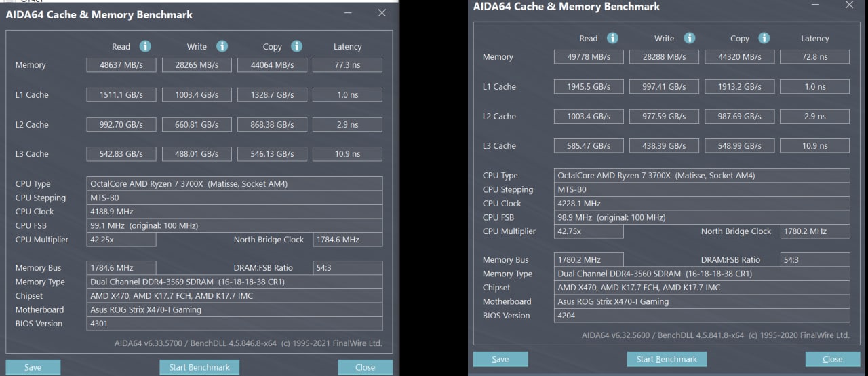Select Memory latency value 77.3 ns
The image size is (868, 376).
[x=347, y=65]
